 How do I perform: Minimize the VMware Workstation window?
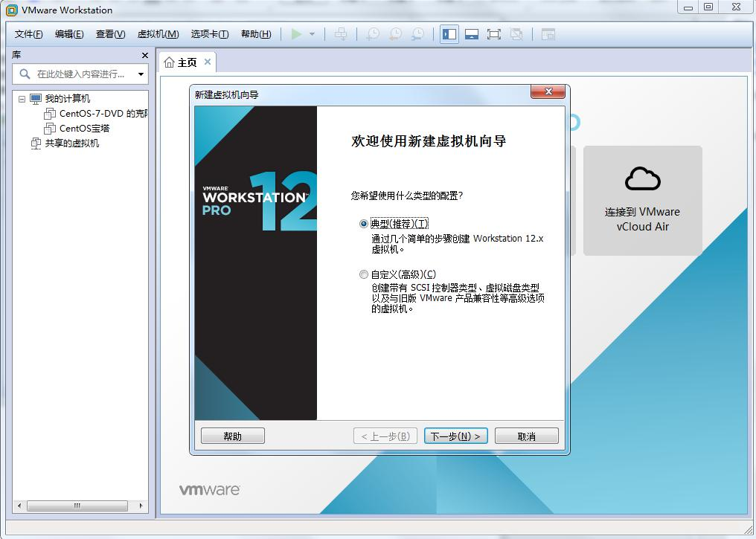tap(688, 7)
